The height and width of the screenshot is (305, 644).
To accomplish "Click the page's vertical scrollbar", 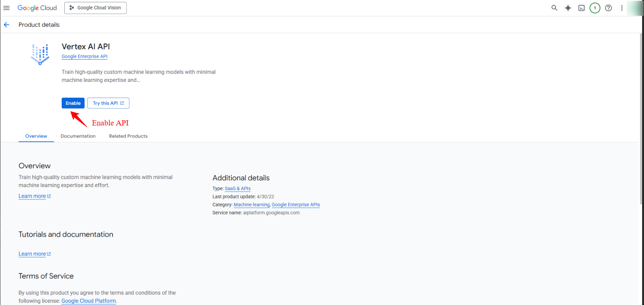I will pyautogui.click(x=641, y=120).
